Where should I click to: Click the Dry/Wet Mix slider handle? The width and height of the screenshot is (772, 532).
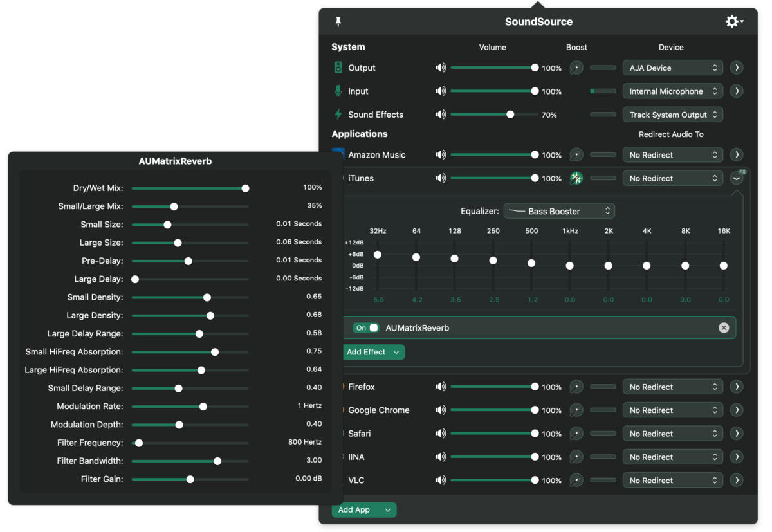[245, 188]
